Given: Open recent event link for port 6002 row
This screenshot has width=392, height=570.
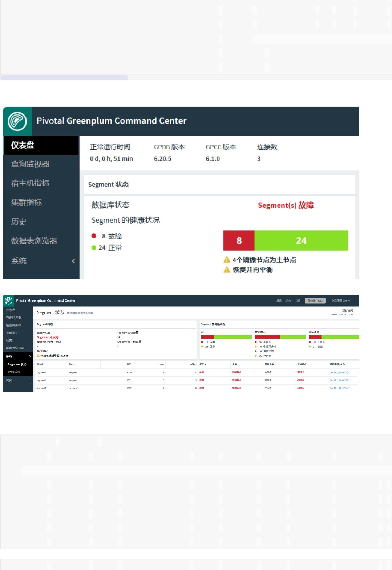Looking at the screenshot, I should point(340,388).
